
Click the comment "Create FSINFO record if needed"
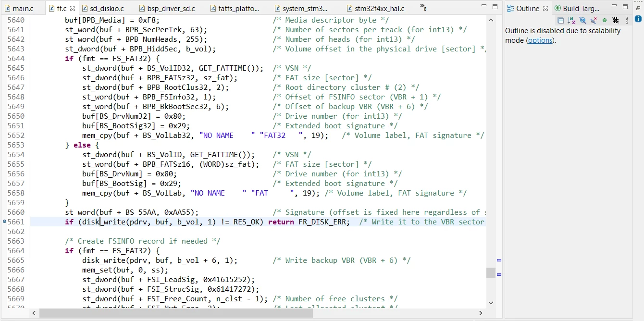pyautogui.click(x=143, y=241)
